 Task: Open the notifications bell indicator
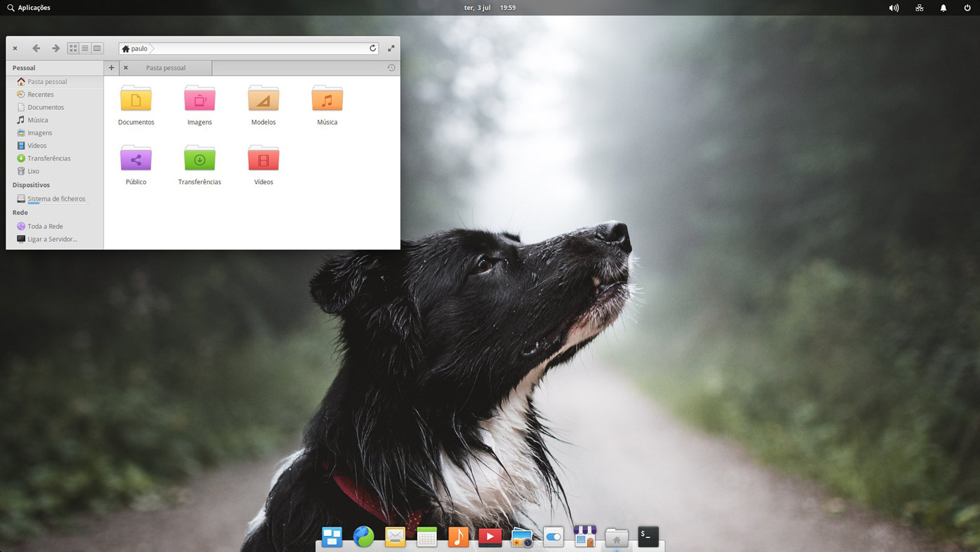click(943, 8)
